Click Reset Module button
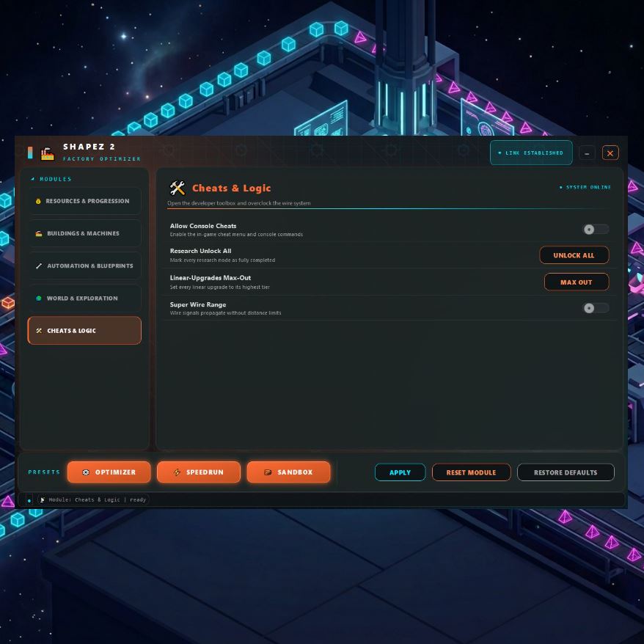Screen dimensions: 644x644 (471, 473)
